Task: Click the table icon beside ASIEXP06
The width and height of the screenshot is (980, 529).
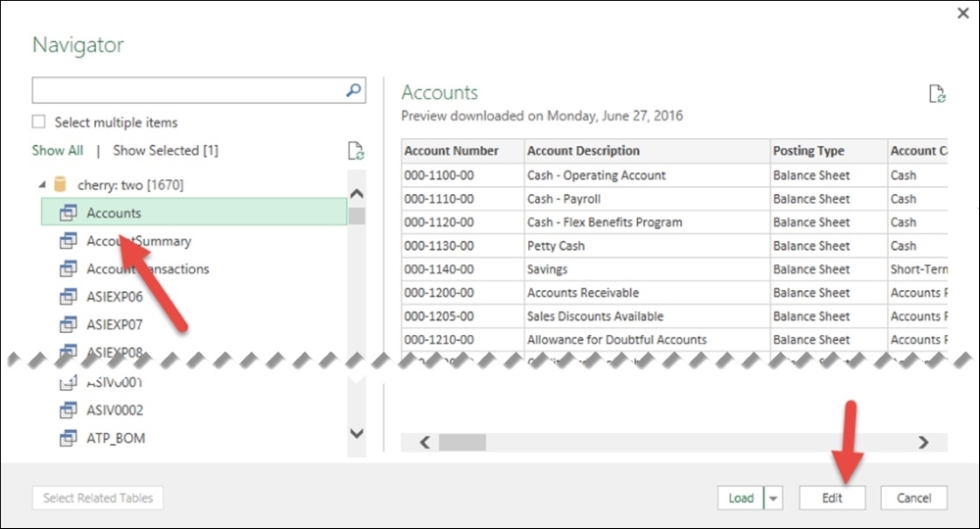Action: pyautogui.click(x=69, y=297)
